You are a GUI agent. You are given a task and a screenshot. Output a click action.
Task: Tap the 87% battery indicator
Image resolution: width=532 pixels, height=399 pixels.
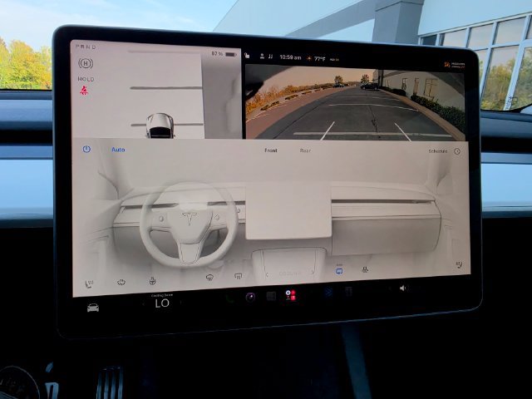tap(224, 54)
